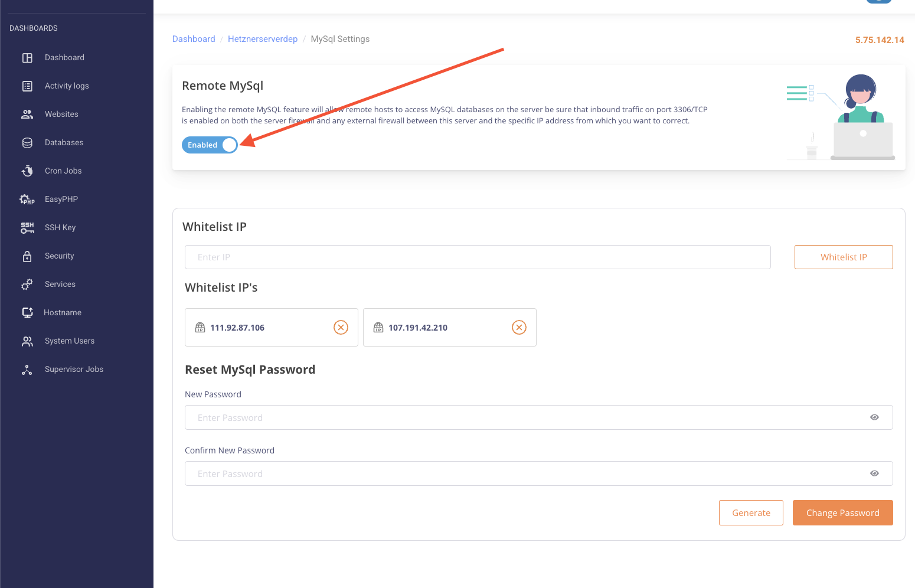This screenshot has height=588, width=915.
Task: Open Websites in the sidebar
Action: coord(61,115)
